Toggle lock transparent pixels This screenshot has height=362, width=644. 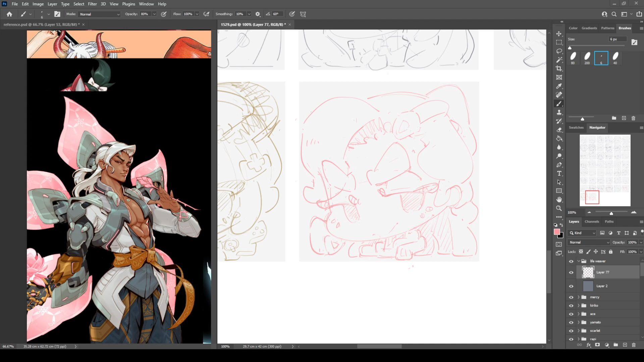pos(581,251)
